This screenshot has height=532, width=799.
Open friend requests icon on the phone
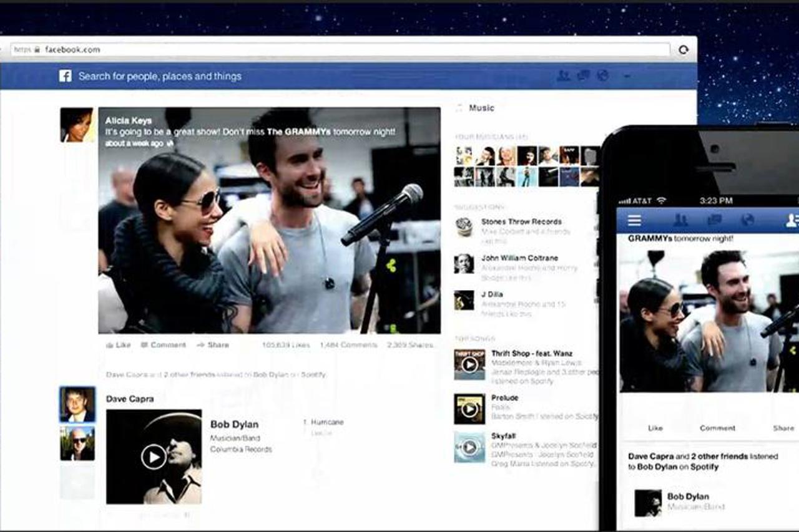pyautogui.click(x=680, y=220)
